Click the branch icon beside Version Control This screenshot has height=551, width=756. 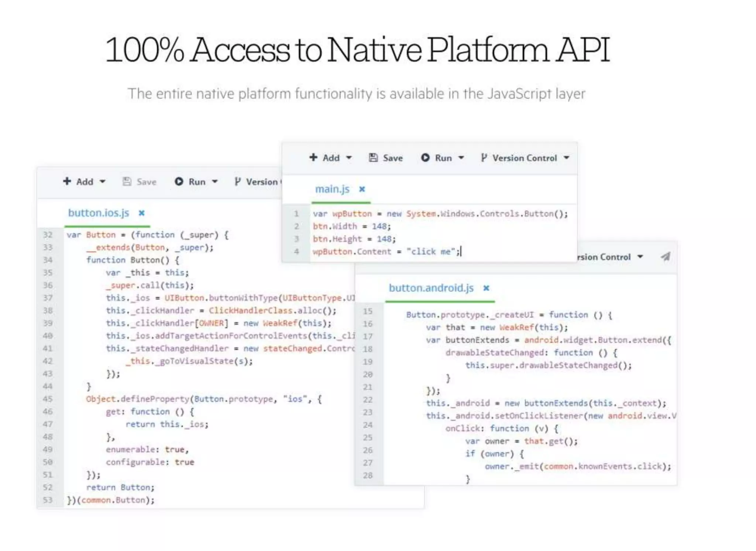coord(484,158)
